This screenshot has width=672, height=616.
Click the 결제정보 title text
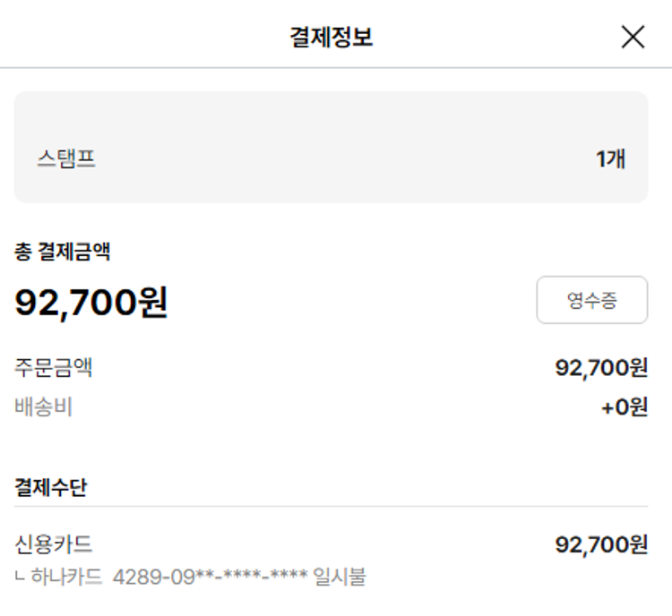pyautogui.click(x=332, y=37)
